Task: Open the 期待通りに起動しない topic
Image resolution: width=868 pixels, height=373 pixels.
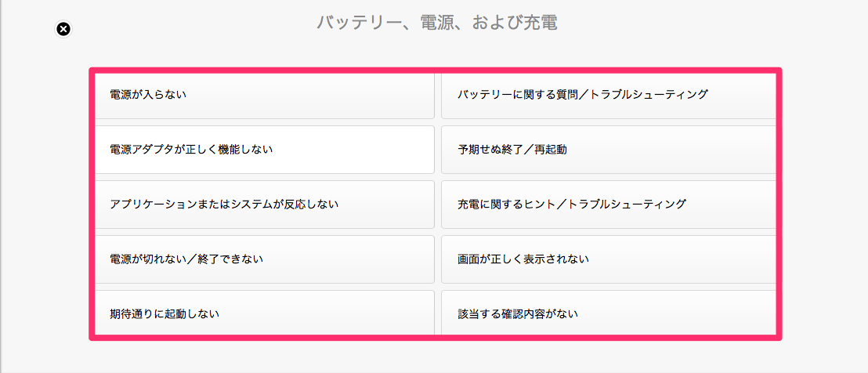Action: pyautogui.click(x=265, y=313)
